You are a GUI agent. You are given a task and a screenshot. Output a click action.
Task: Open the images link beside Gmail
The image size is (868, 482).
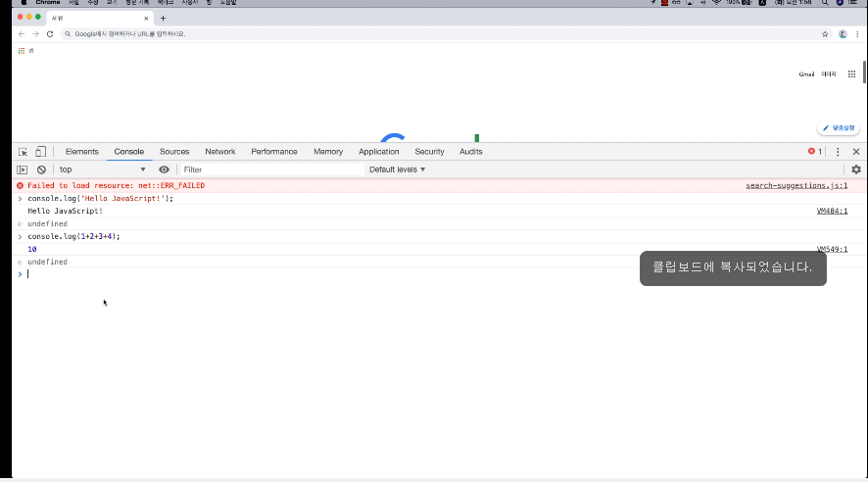(x=829, y=74)
